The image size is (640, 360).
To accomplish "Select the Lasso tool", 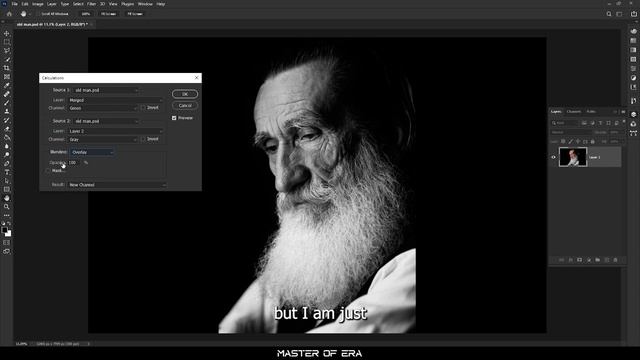I will coord(7,51).
